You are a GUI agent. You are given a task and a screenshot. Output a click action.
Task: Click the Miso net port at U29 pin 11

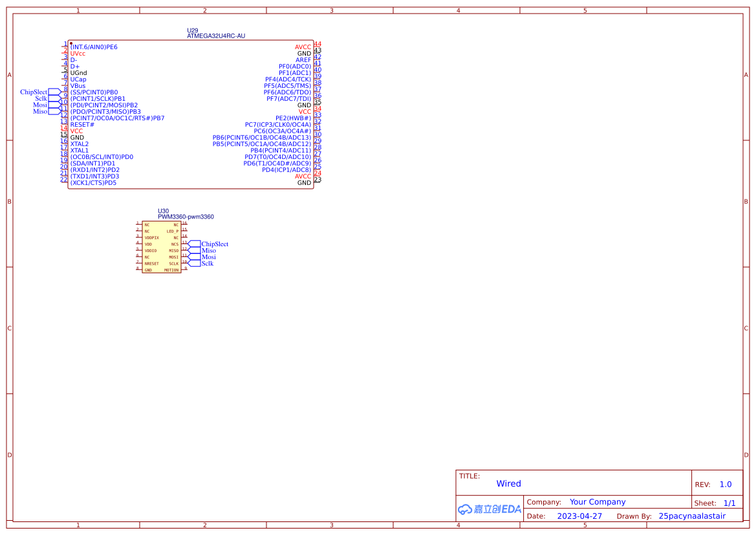click(54, 112)
